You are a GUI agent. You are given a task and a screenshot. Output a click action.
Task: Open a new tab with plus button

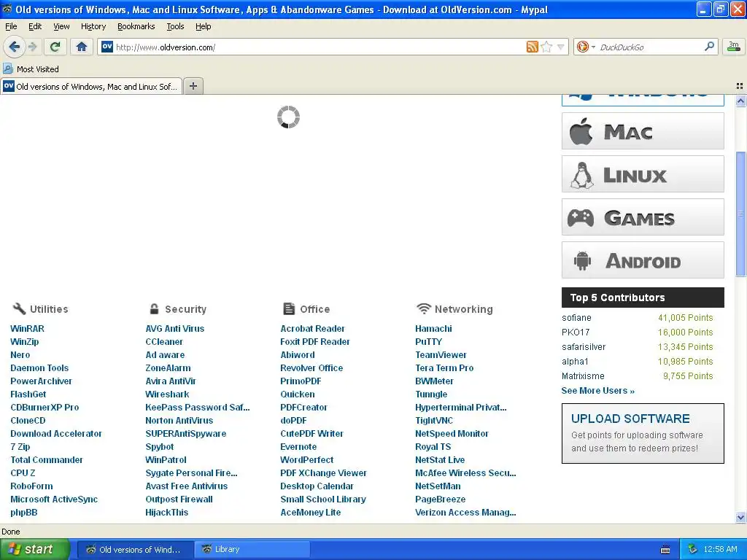(x=193, y=86)
